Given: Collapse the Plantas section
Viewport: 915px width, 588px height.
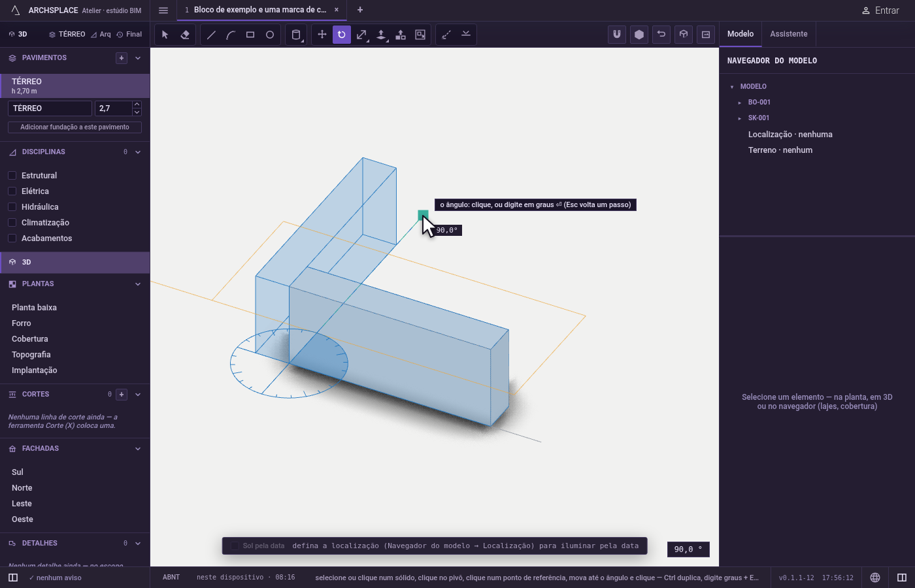Looking at the screenshot, I should pyautogui.click(x=138, y=284).
